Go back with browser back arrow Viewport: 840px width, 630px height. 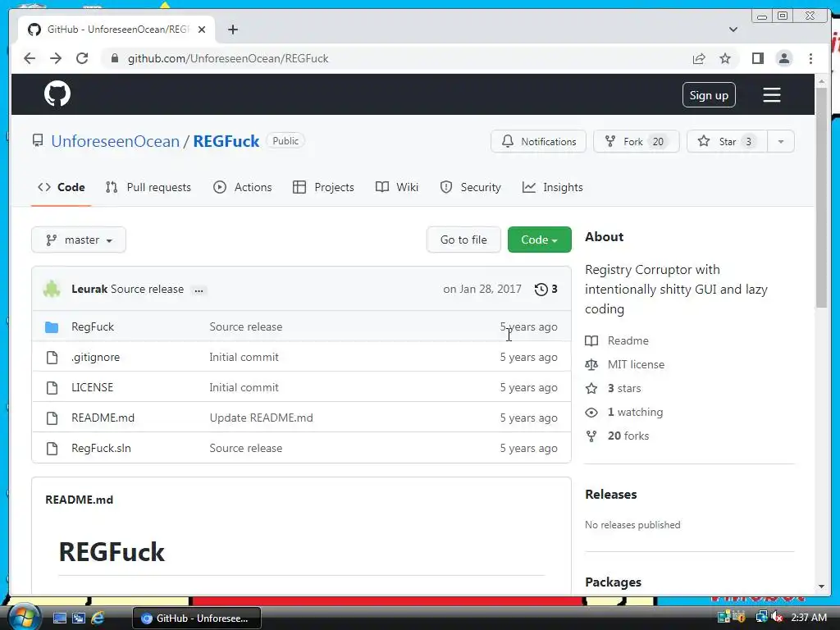tap(30, 58)
